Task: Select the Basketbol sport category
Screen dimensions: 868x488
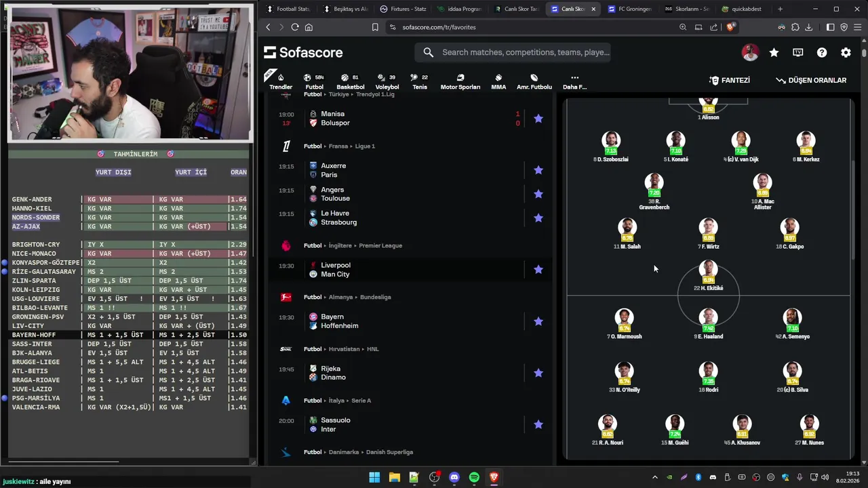Action: click(351, 81)
